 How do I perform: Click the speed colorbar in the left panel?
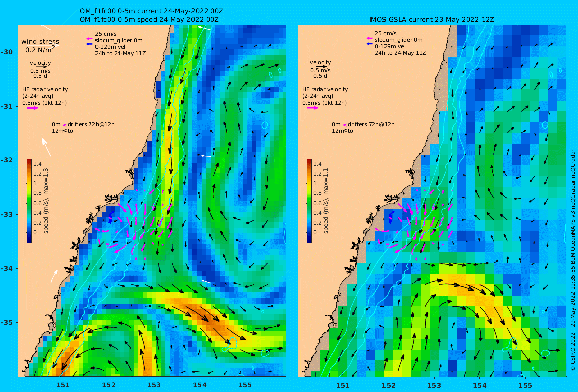[x=29, y=201]
